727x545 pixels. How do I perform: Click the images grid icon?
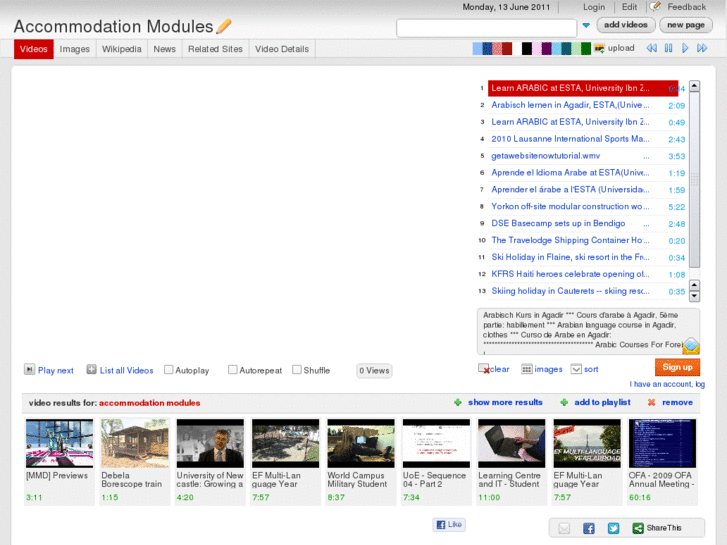tap(527, 369)
